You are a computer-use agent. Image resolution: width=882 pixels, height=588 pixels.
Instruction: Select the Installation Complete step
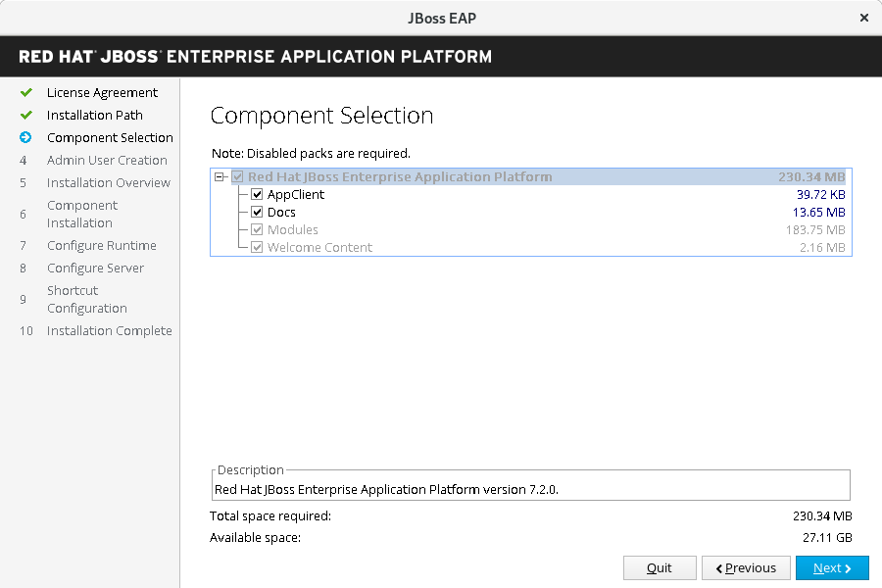109,330
